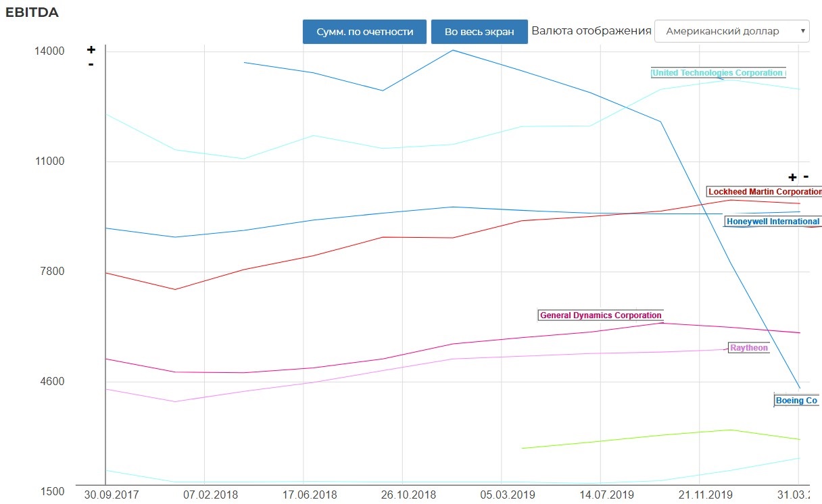The height and width of the screenshot is (504, 822).
Task: Click the plus icon above Lockheed Martin label
Action: (x=792, y=178)
